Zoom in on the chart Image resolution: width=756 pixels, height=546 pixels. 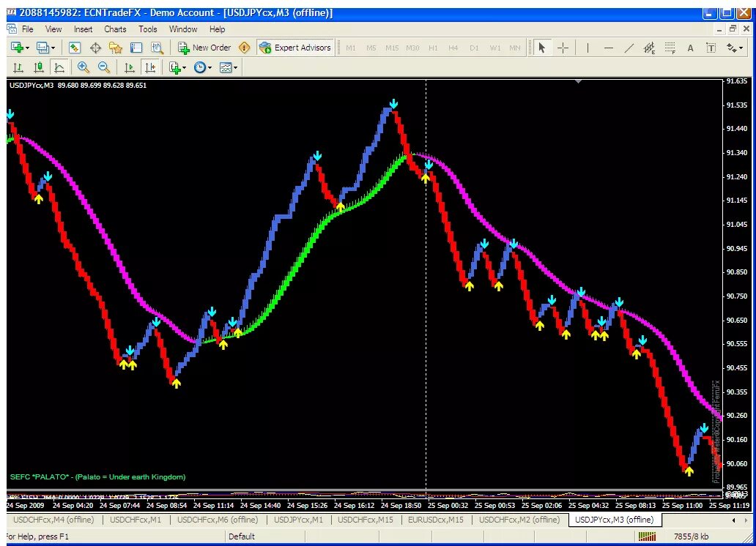[84, 67]
